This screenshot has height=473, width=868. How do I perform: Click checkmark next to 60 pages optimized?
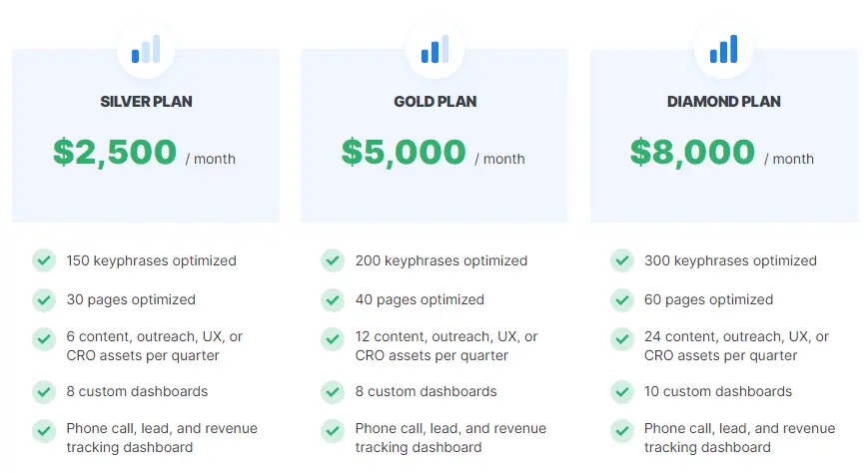(x=621, y=299)
